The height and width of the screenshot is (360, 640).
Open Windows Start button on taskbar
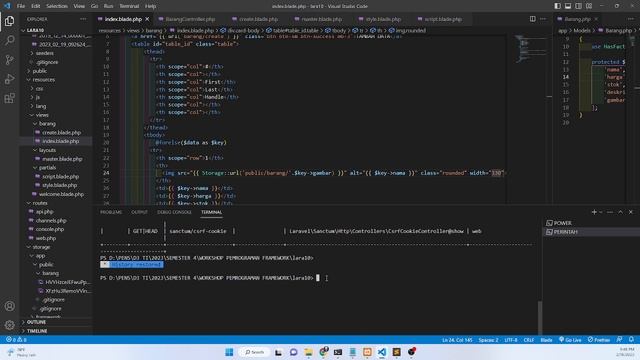(229, 352)
